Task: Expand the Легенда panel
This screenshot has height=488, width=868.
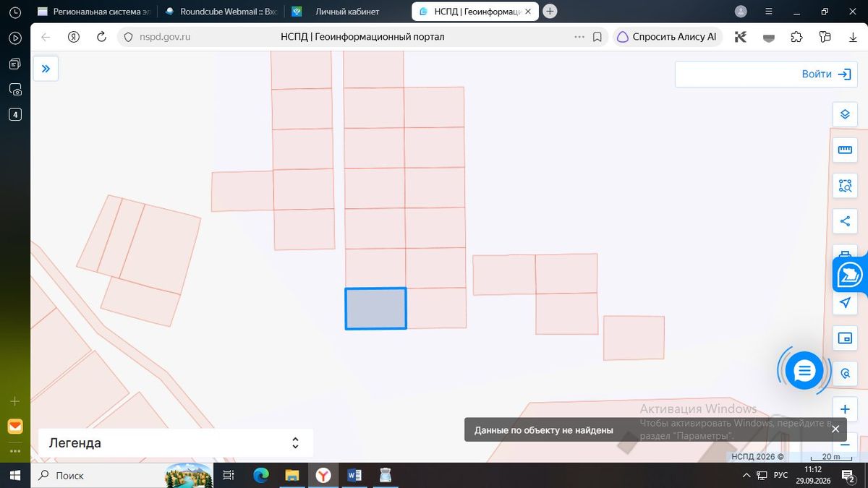Action: [175, 443]
